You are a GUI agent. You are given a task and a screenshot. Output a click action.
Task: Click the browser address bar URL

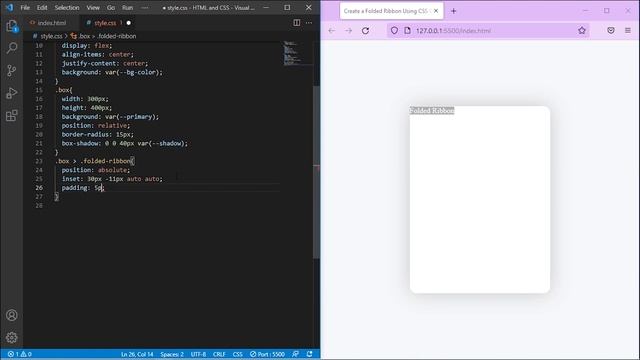[x=453, y=31]
